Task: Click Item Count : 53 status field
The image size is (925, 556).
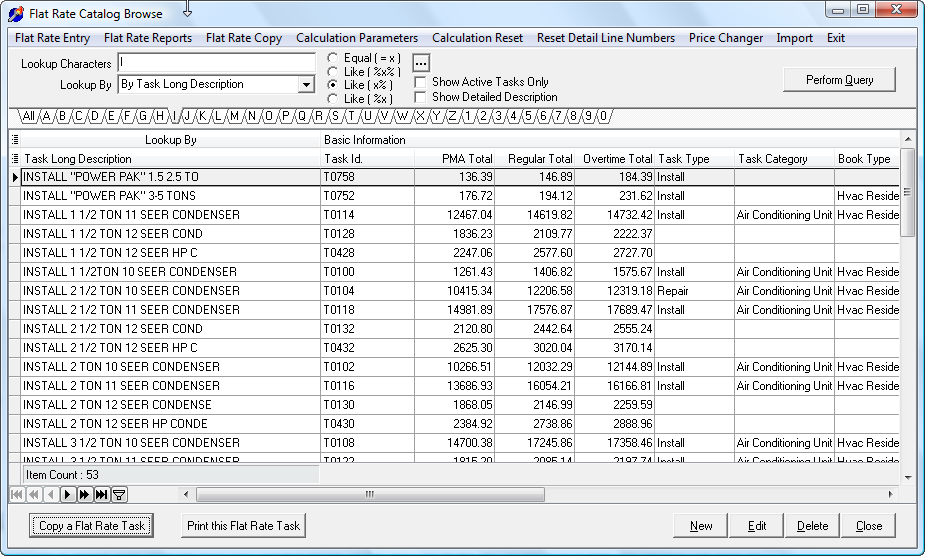Action: point(170,475)
